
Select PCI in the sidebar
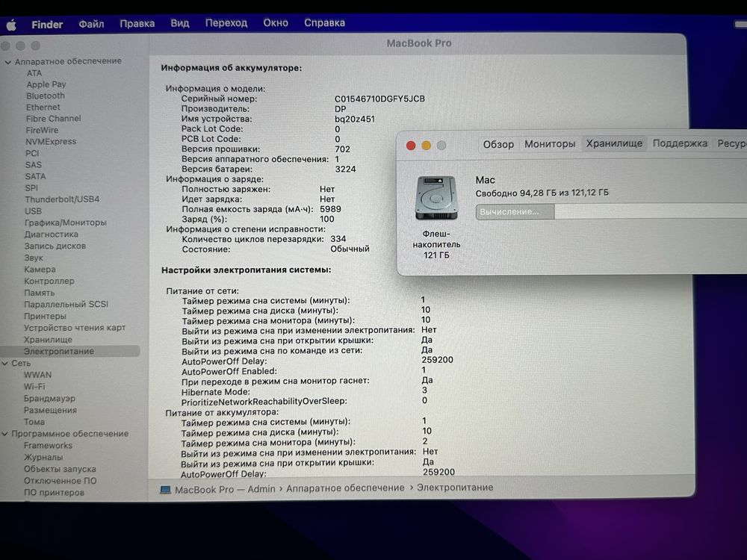coord(32,153)
